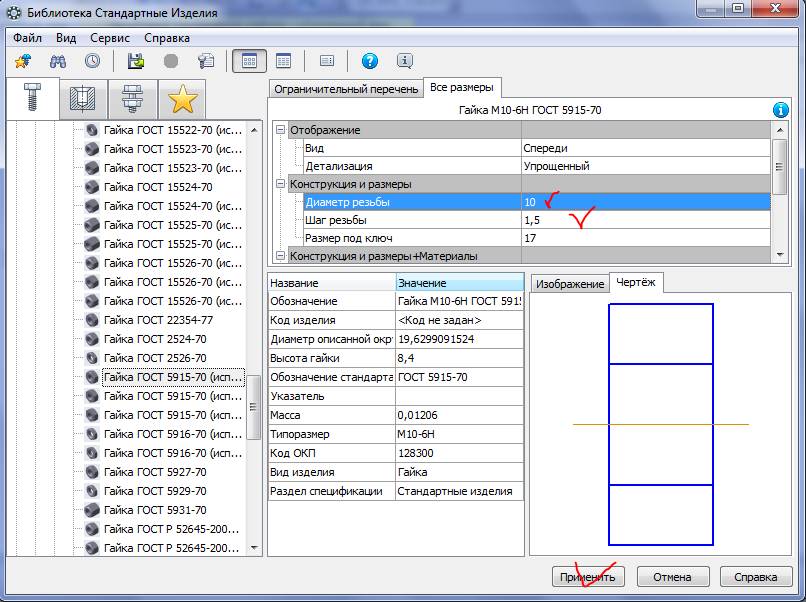Viewport: 806px width, 602px height.
Task: Collapse Конструкция и размеры+Материалы group
Action: pos(280,256)
